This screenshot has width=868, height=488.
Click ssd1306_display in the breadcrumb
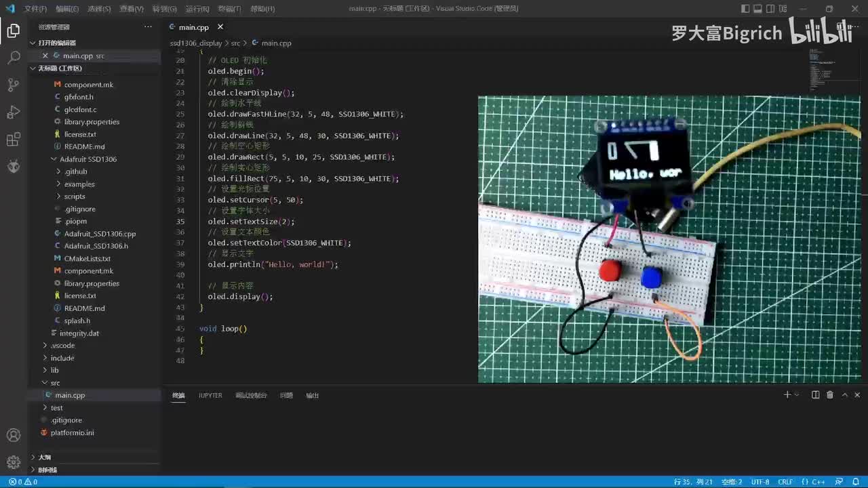(x=196, y=43)
